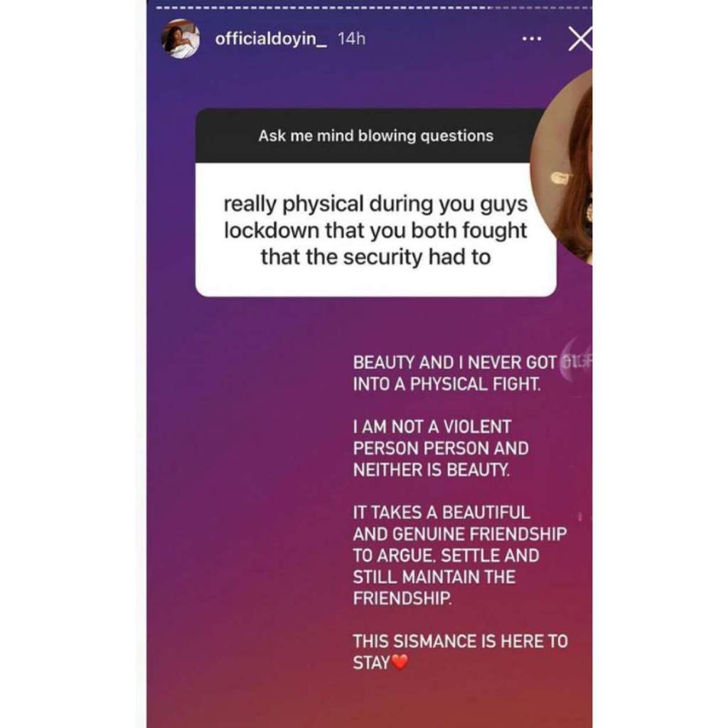Image resolution: width=728 pixels, height=728 pixels.
Task: Click the filled story progress bar
Action: 323,8
